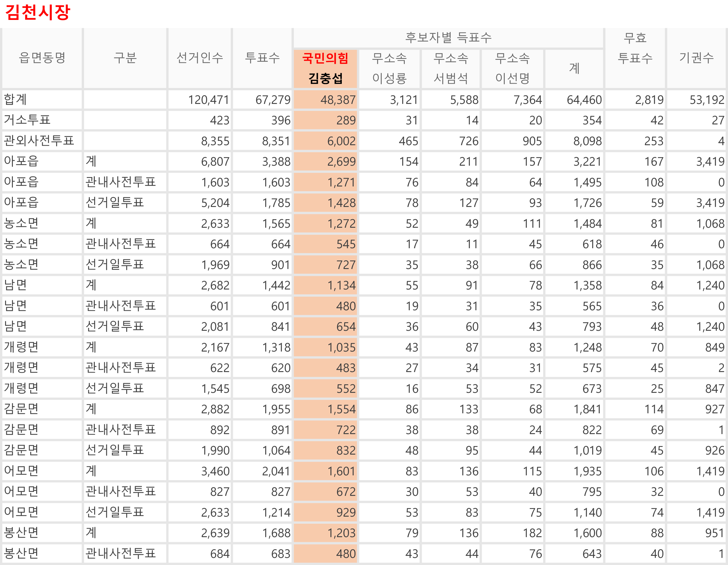Select the 선거인수 column header
Screen dimensions: 728x565
coord(199,58)
